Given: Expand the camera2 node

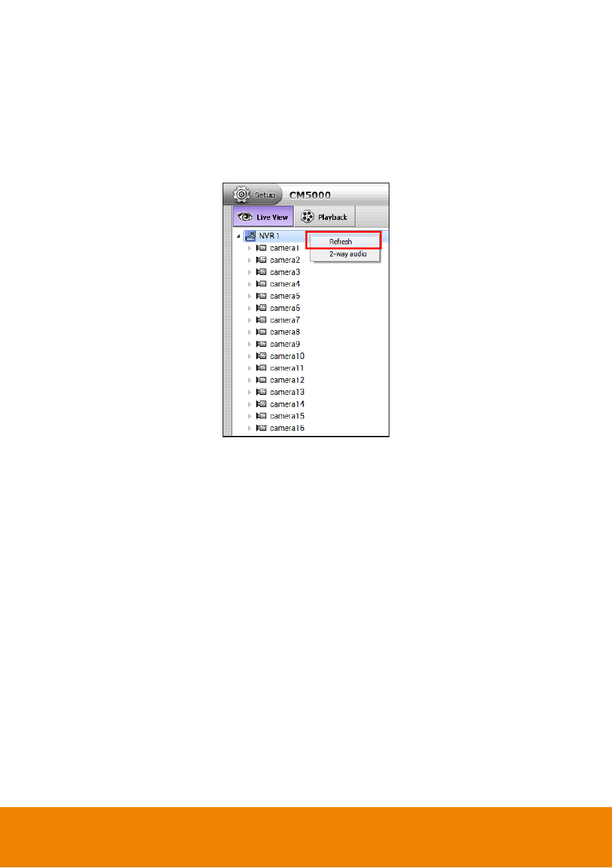Looking at the screenshot, I should [250, 260].
